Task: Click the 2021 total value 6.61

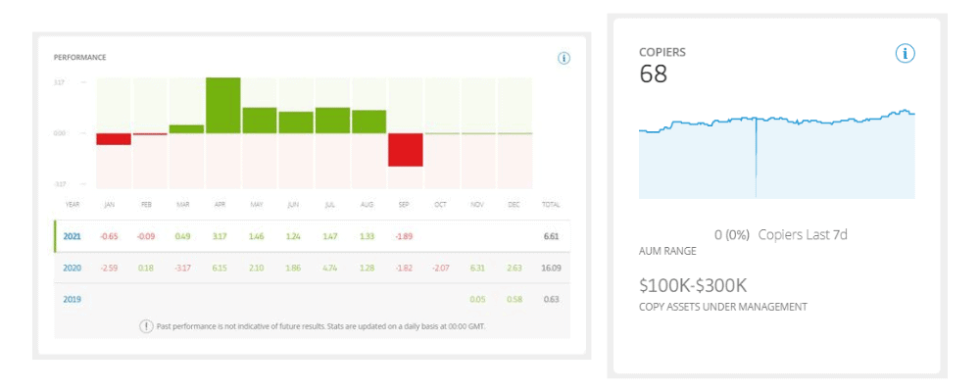Action: 551,237
